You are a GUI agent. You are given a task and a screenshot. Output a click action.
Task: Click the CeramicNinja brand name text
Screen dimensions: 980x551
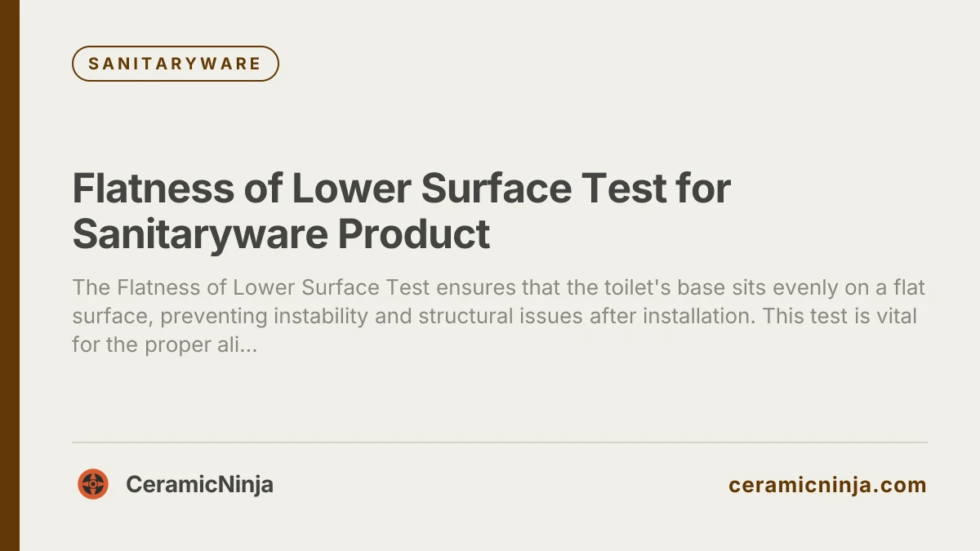tap(199, 484)
